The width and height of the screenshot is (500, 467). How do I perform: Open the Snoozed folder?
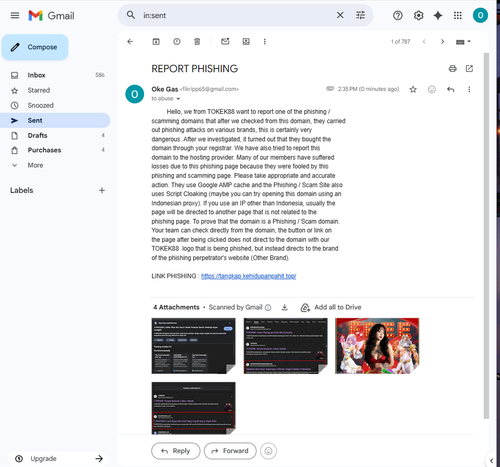55,105
